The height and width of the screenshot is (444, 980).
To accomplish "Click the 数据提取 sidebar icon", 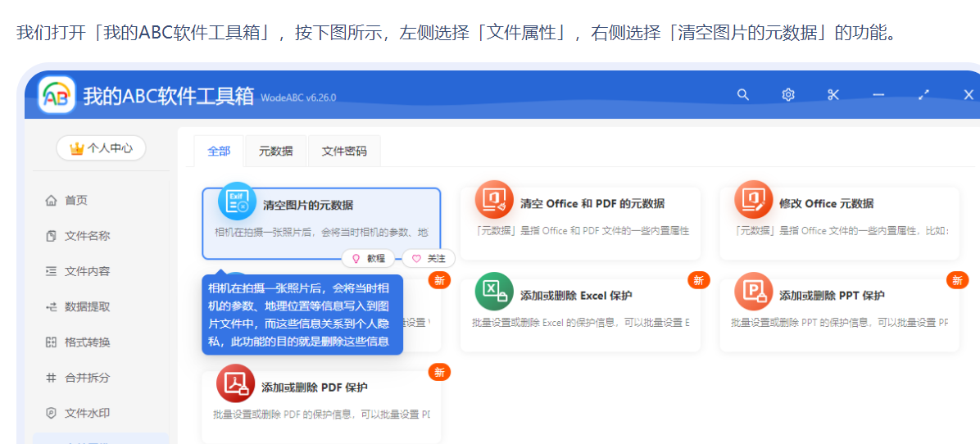I will [52, 306].
